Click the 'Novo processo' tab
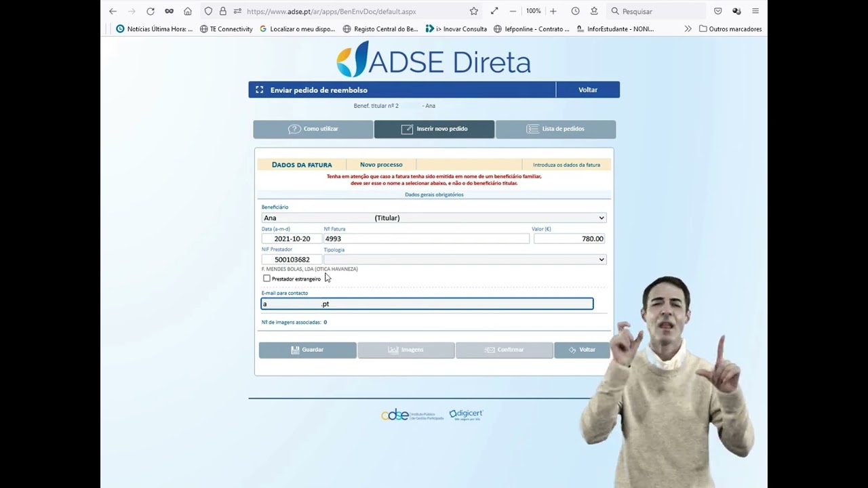868x488 pixels. coord(381,165)
